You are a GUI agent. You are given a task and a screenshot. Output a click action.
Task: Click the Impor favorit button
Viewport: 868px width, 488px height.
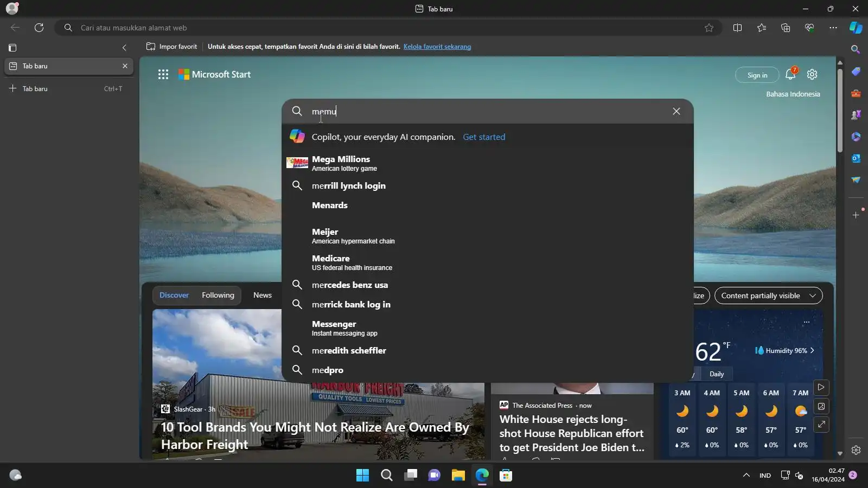coord(171,47)
